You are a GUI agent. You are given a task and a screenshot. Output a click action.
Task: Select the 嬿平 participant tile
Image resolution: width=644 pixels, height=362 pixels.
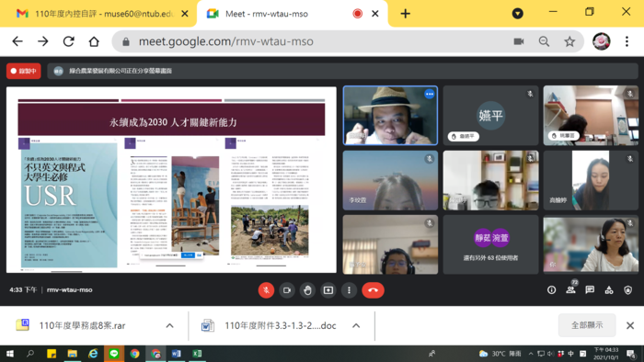(x=490, y=116)
